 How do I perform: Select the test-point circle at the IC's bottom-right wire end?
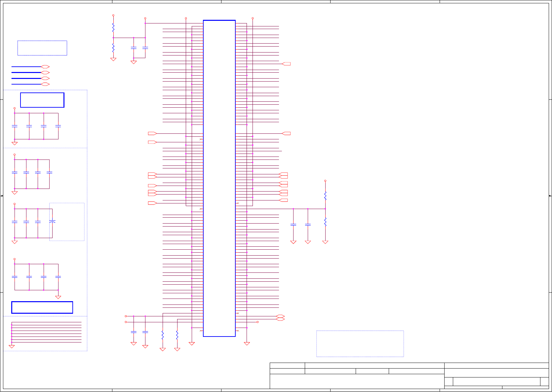coord(257,322)
